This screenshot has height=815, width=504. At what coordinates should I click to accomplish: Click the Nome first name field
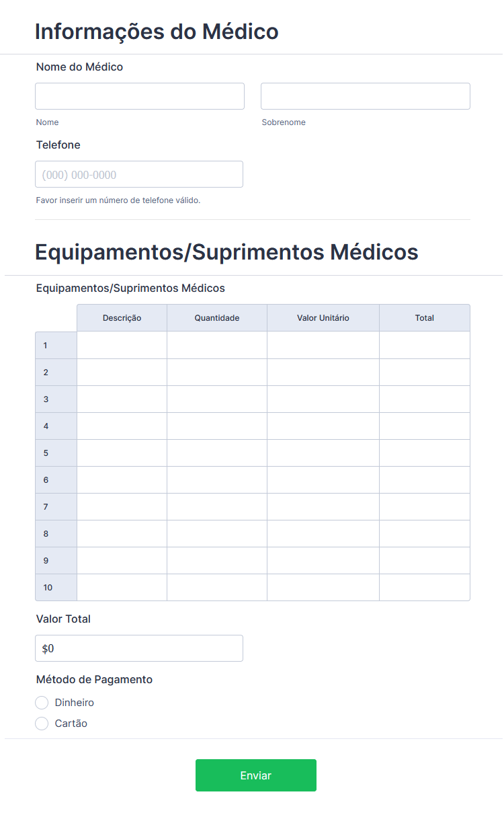click(x=140, y=96)
